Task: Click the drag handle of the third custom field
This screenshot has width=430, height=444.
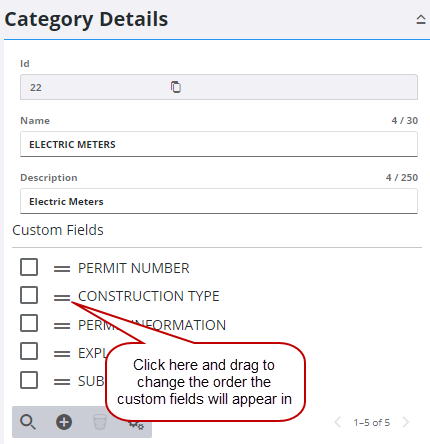Action: pos(62,325)
